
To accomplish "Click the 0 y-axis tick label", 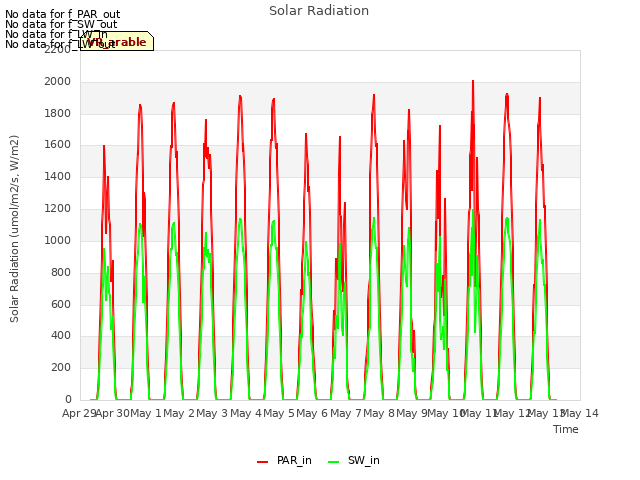I will pos(68,399).
